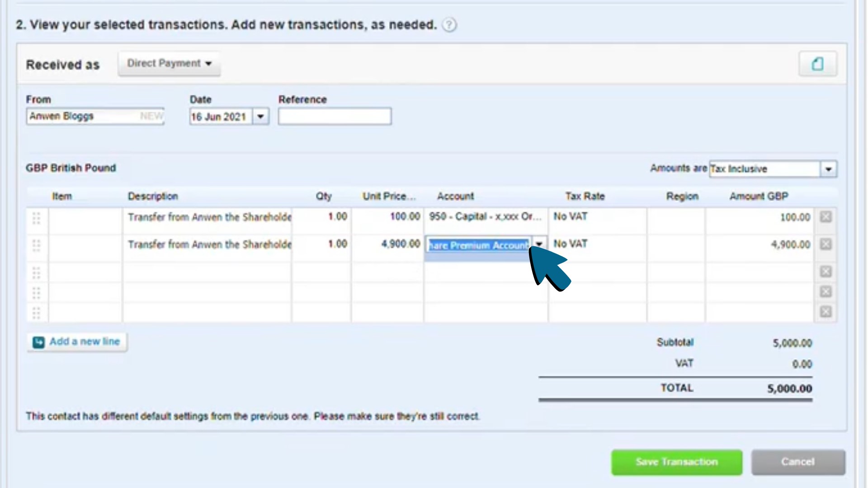Open the date picker dropdown arrow

(x=260, y=116)
